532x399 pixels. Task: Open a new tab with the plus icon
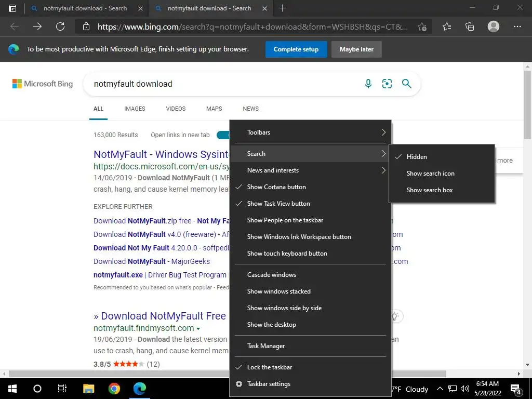(x=282, y=8)
